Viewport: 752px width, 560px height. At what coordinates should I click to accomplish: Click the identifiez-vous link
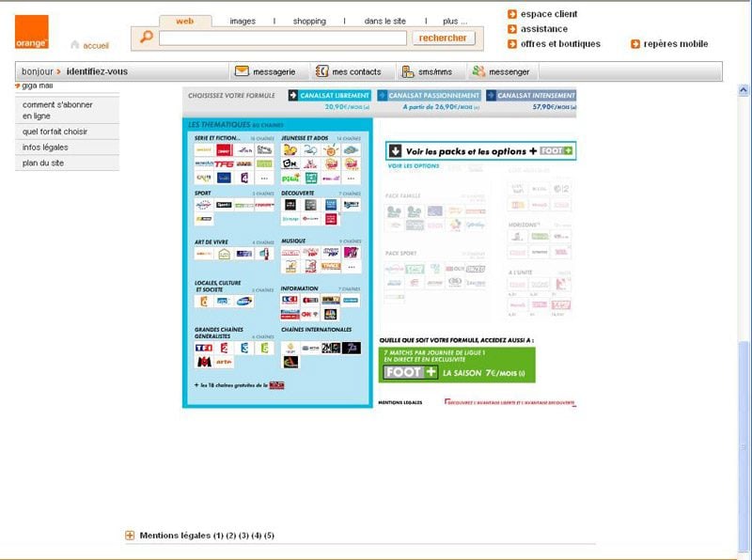(97, 71)
